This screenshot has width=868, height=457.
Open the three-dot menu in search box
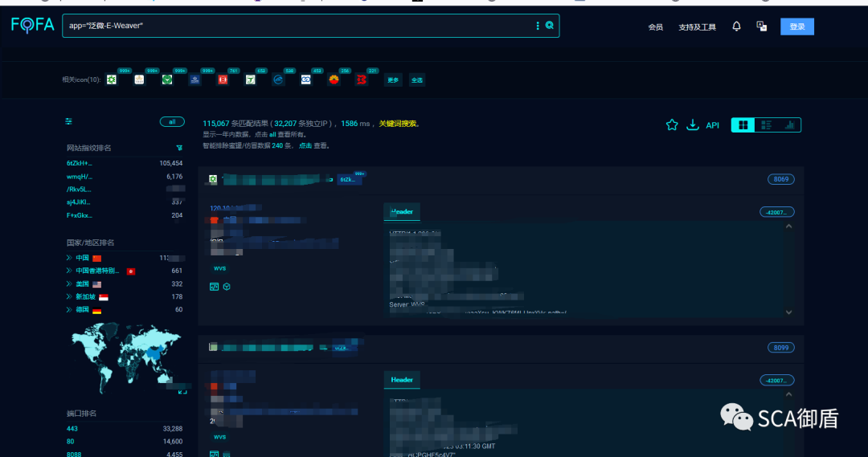tap(538, 26)
